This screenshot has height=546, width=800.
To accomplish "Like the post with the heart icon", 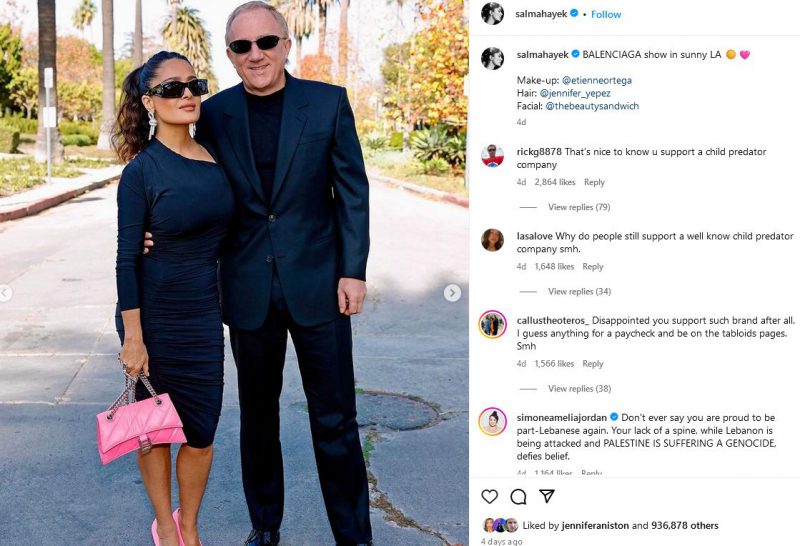I will 490,497.
